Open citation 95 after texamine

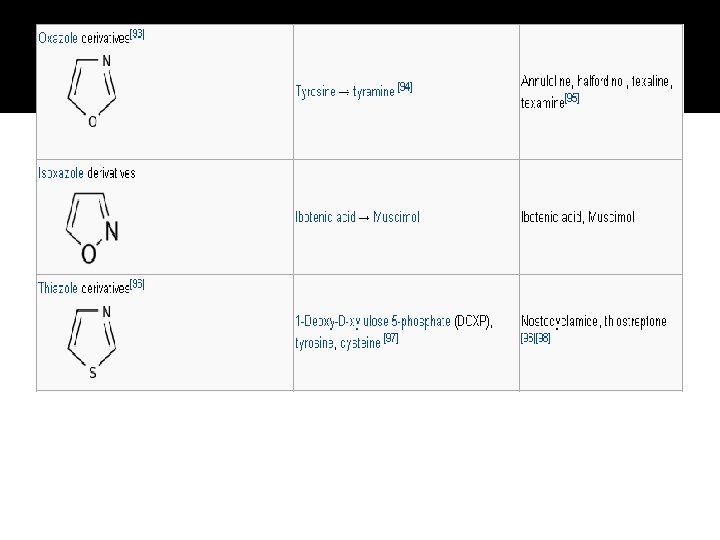[x=572, y=98]
